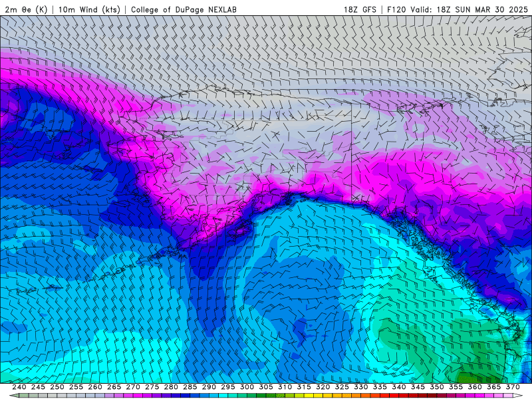Click the 340 color bar number

click(399, 387)
